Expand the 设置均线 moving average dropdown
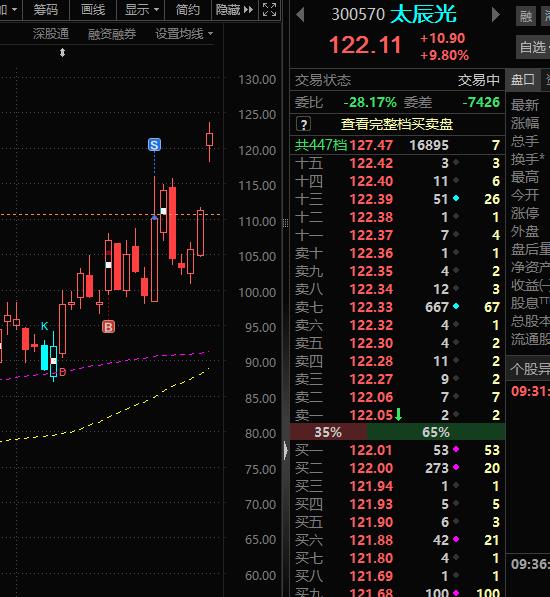The image size is (550, 597). (x=184, y=34)
